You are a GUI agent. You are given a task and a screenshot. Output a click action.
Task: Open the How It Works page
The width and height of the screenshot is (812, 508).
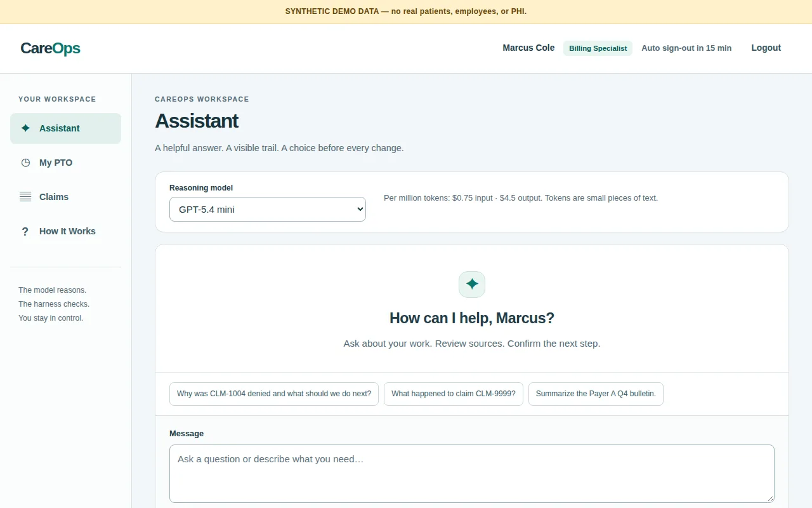point(65,231)
